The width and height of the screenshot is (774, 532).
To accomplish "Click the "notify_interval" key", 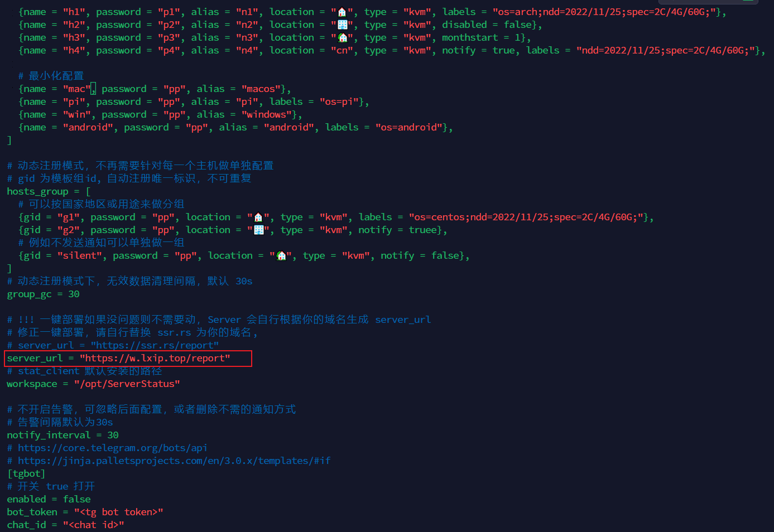I will tap(49, 435).
